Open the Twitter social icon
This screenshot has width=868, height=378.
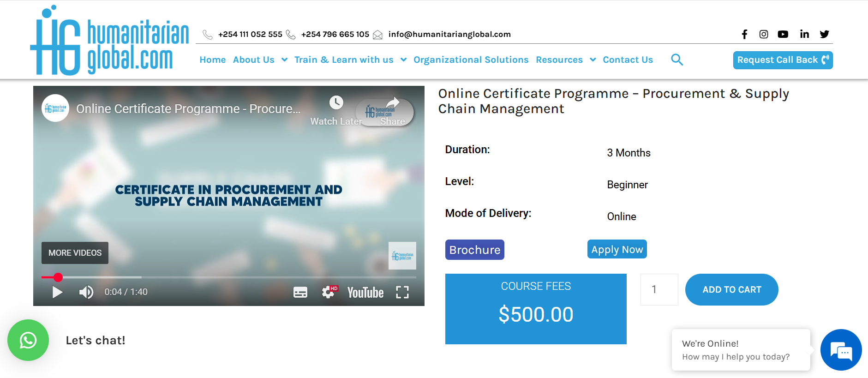[825, 34]
